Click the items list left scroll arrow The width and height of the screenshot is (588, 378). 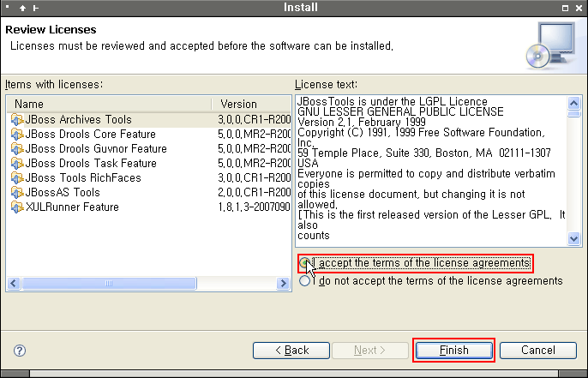pyautogui.click(x=14, y=283)
